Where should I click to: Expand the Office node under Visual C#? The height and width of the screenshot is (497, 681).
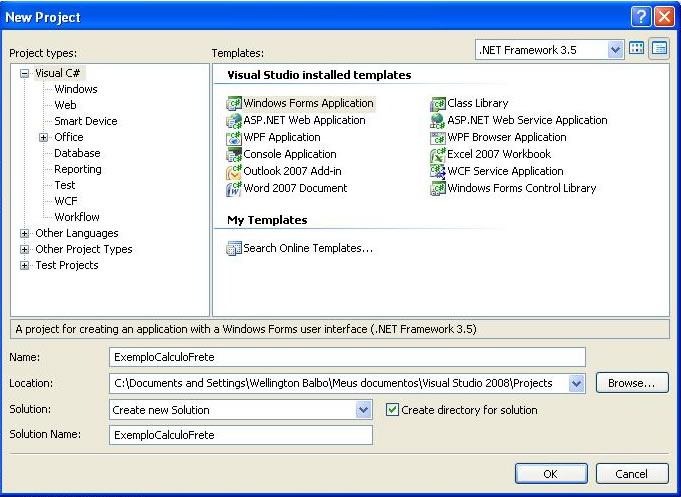44,137
